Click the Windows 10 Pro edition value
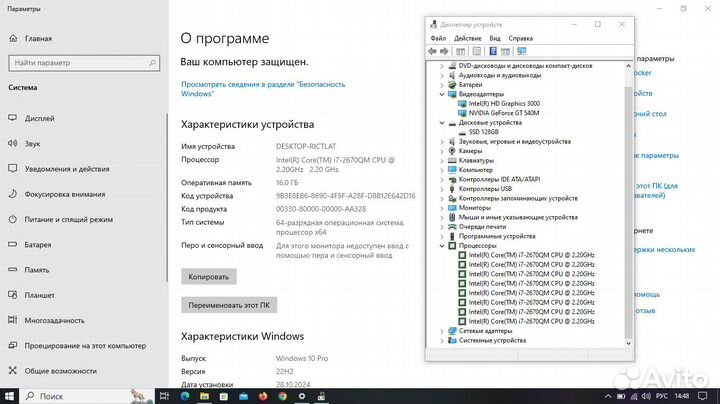 tap(302, 359)
